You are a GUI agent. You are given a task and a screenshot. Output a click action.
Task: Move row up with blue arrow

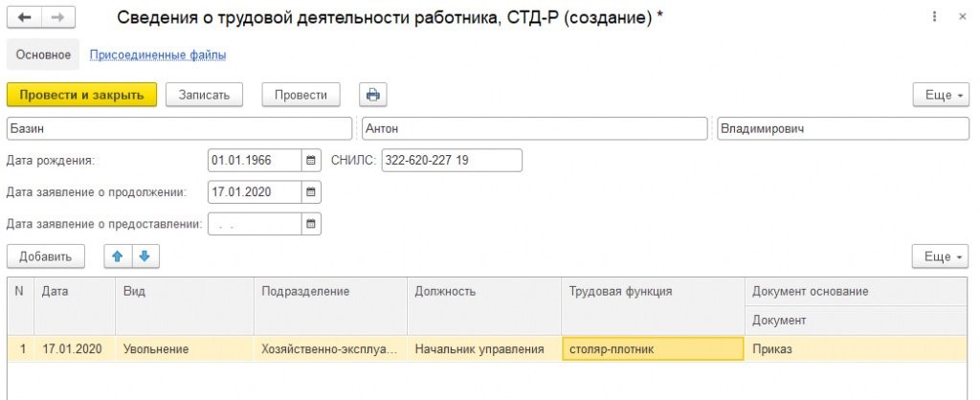tap(118, 256)
